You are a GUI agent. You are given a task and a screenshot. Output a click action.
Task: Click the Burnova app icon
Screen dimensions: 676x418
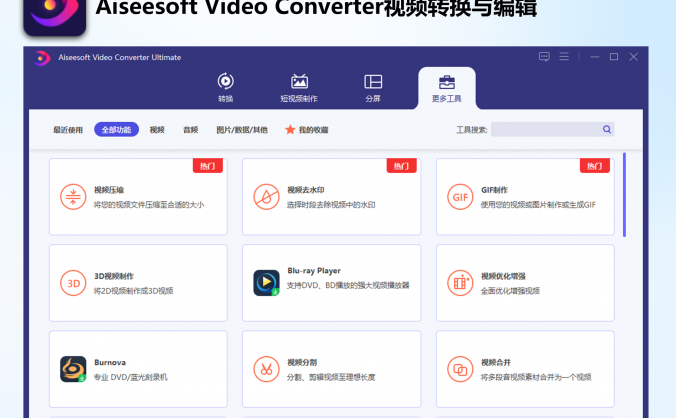point(73,369)
